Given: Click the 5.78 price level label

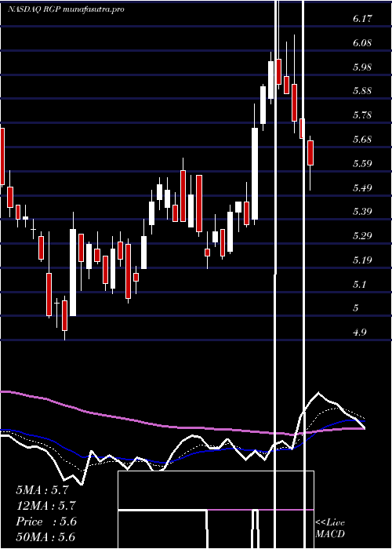Looking at the screenshot, I should pos(361,115).
